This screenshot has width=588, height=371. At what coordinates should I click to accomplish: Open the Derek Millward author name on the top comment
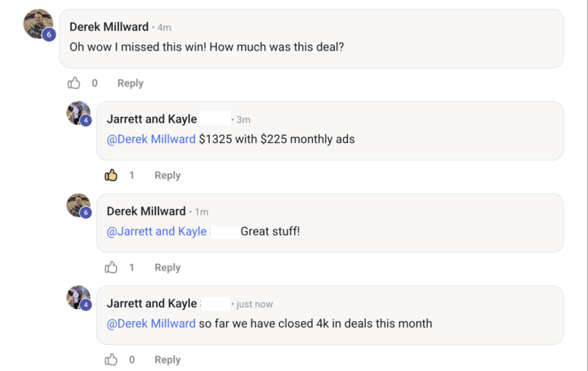(109, 27)
